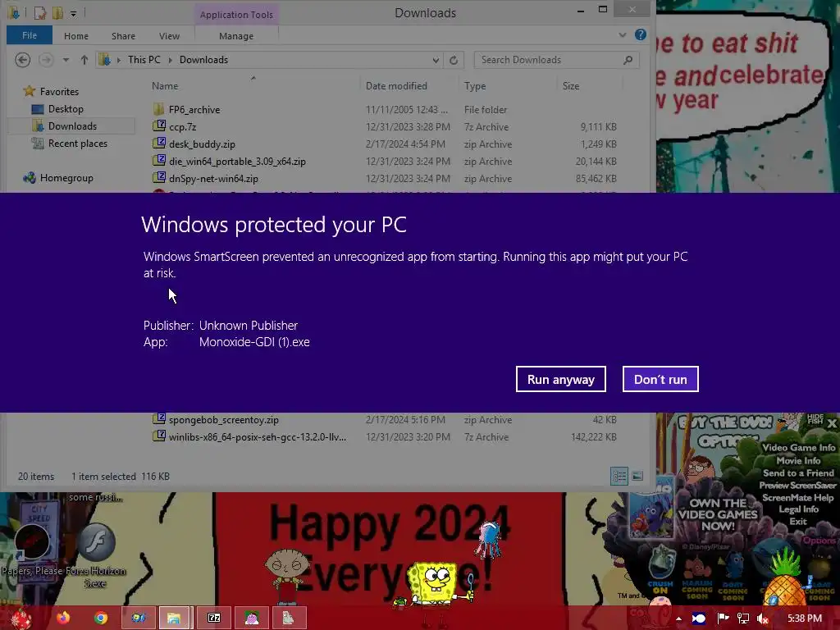Switch to the View ribbon tab

click(169, 36)
